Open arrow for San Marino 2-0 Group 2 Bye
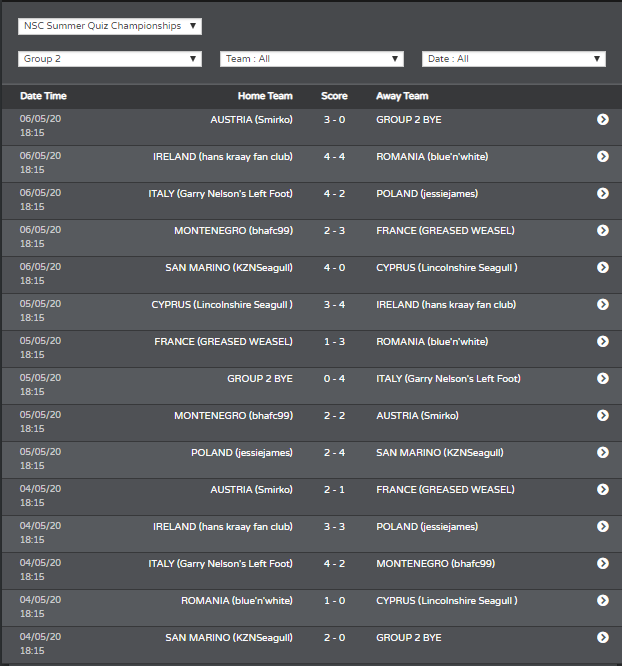622x666 pixels. (602, 637)
